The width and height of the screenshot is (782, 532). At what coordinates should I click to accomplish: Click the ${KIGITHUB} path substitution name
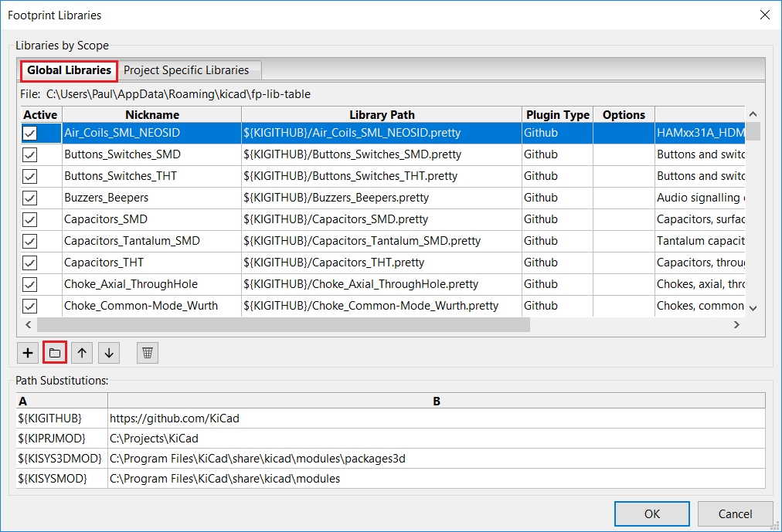pyautogui.click(x=62, y=418)
